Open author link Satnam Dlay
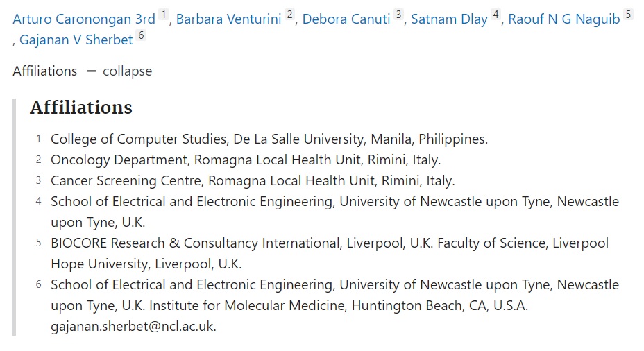644x351 pixels. point(449,19)
